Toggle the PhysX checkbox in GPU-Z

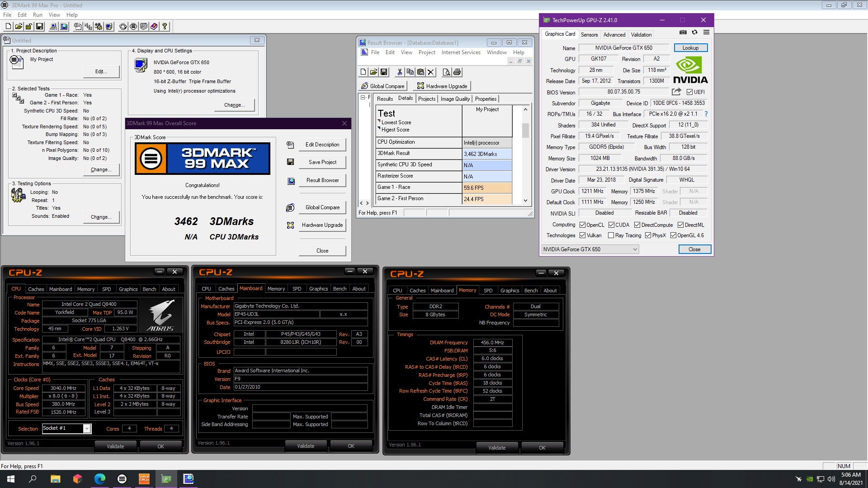648,235
